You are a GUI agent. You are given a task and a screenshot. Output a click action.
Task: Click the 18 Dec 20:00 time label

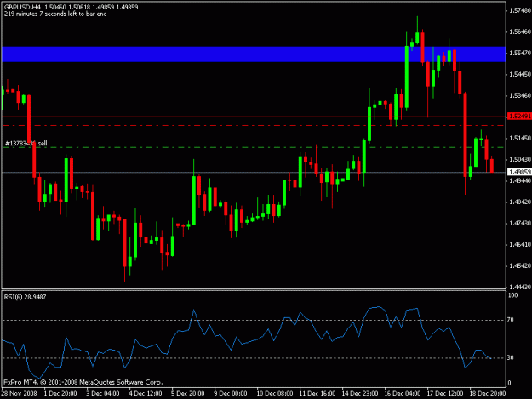(488, 394)
